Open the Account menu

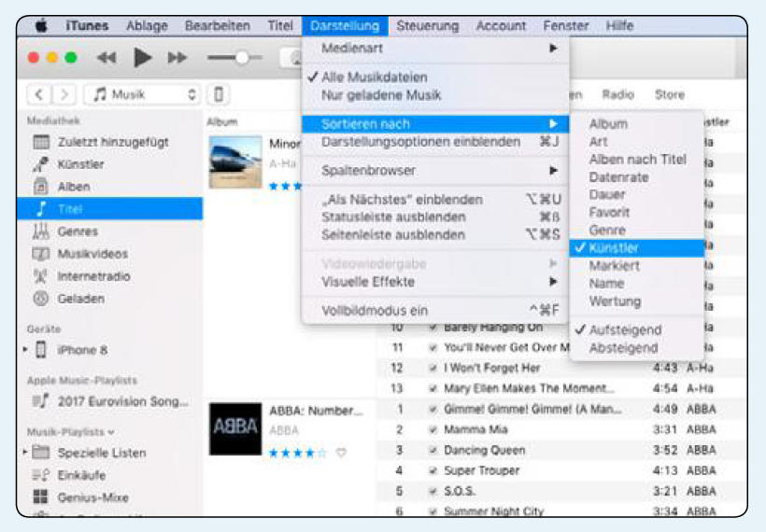point(501,25)
